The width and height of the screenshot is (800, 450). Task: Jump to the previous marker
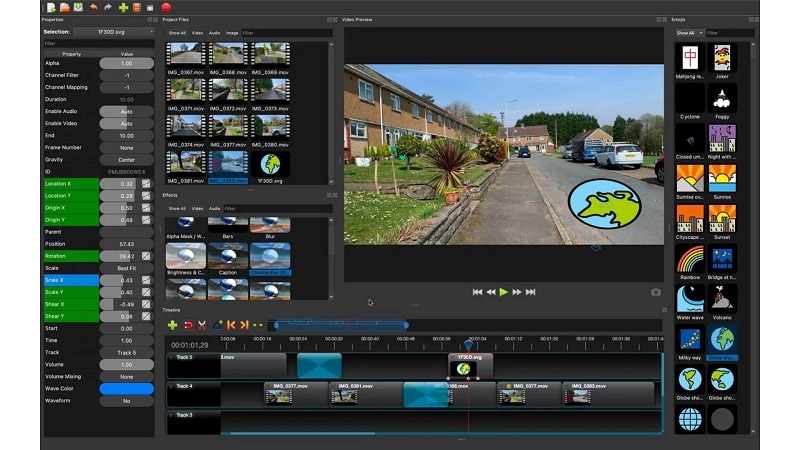pos(231,325)
